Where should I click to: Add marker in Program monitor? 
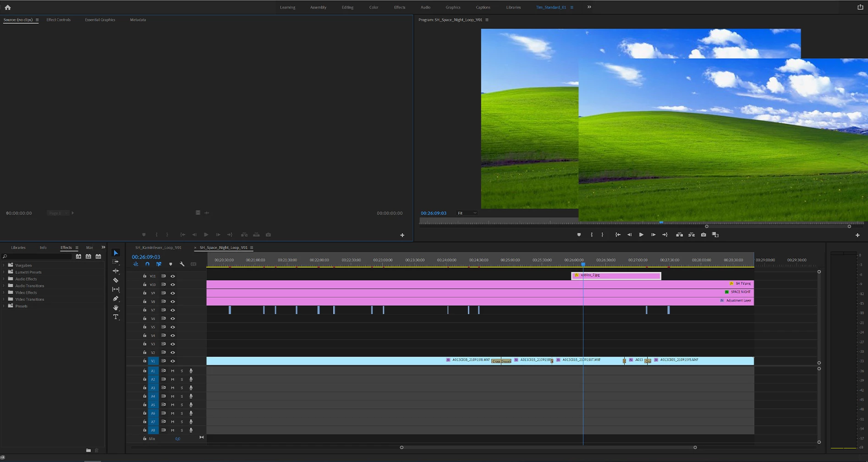click(x=579, y=235)
